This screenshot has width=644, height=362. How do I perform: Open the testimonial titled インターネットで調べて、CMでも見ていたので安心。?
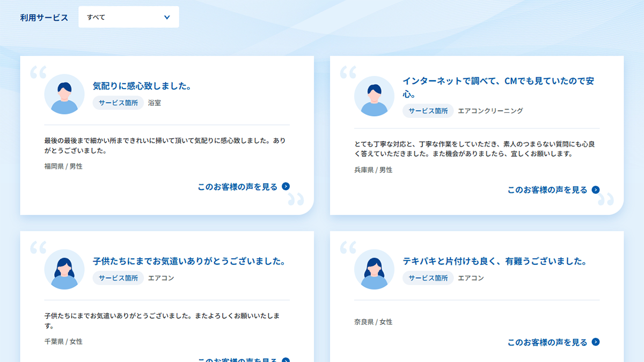498,85
